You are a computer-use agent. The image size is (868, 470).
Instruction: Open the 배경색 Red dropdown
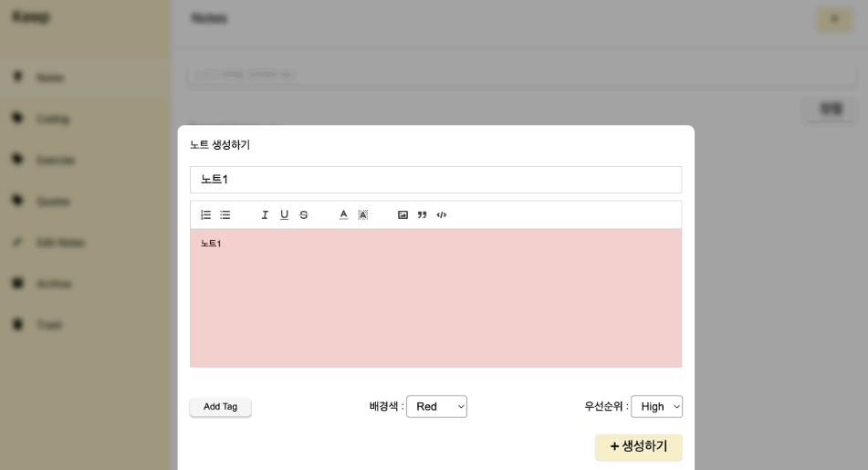[437, 406]
